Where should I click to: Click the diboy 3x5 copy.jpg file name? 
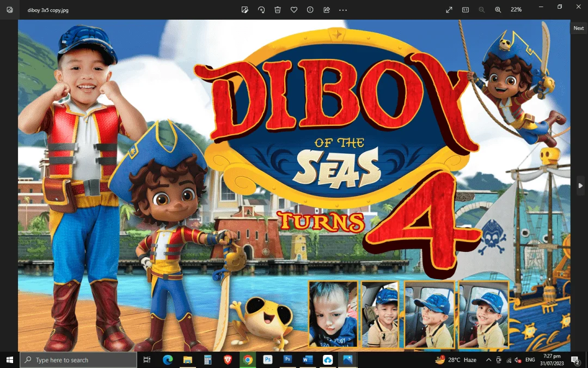[48, 10]
